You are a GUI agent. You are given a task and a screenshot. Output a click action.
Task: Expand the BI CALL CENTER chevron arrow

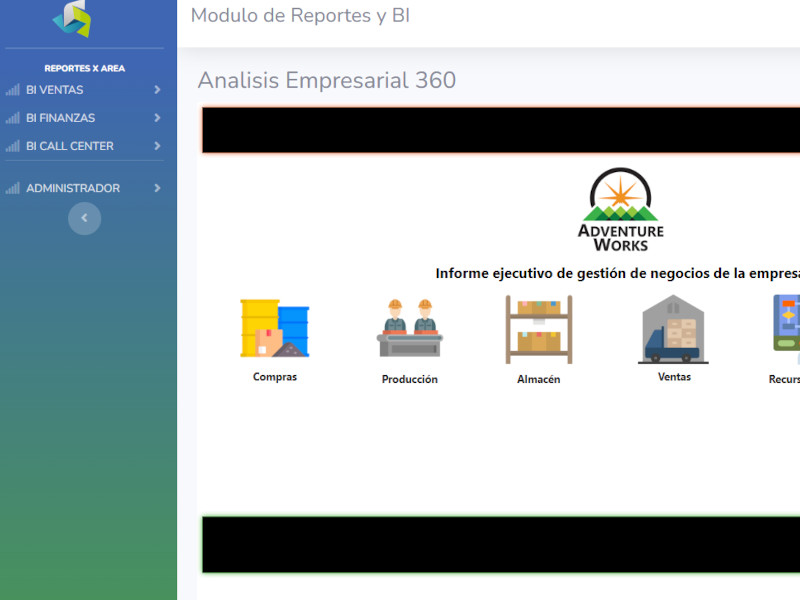pyautogui.click(x=157, y=146)
